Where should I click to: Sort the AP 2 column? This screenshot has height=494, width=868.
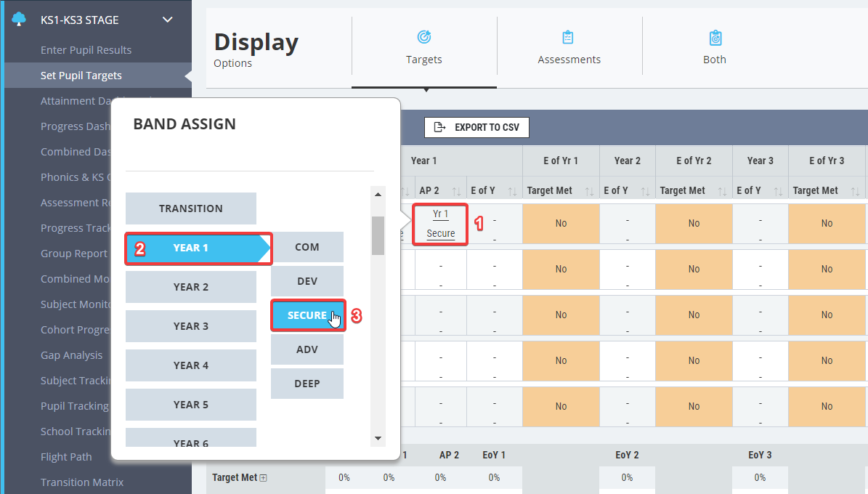click(456, 191)
